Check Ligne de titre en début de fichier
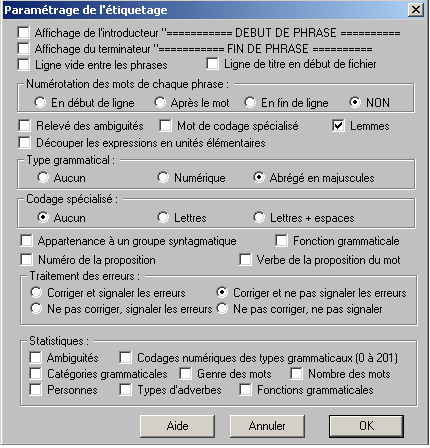Viewport: 430px width, 448px height. tap(212, 64)
